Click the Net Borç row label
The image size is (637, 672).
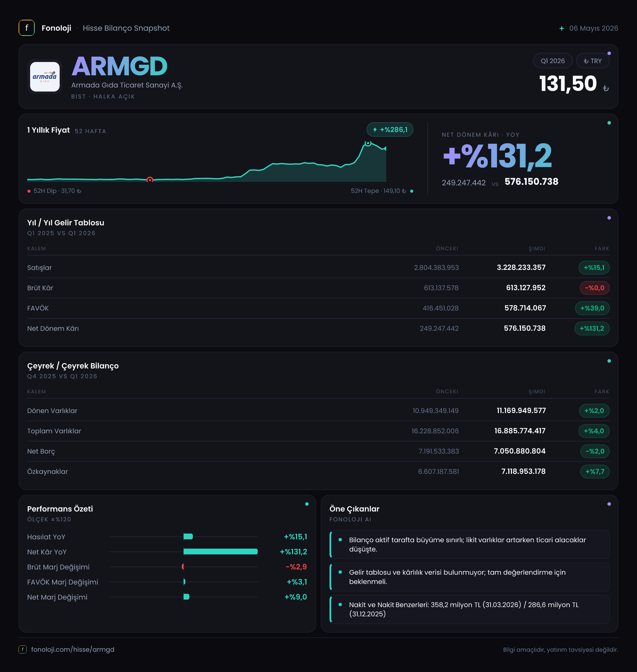click(41, 451)
